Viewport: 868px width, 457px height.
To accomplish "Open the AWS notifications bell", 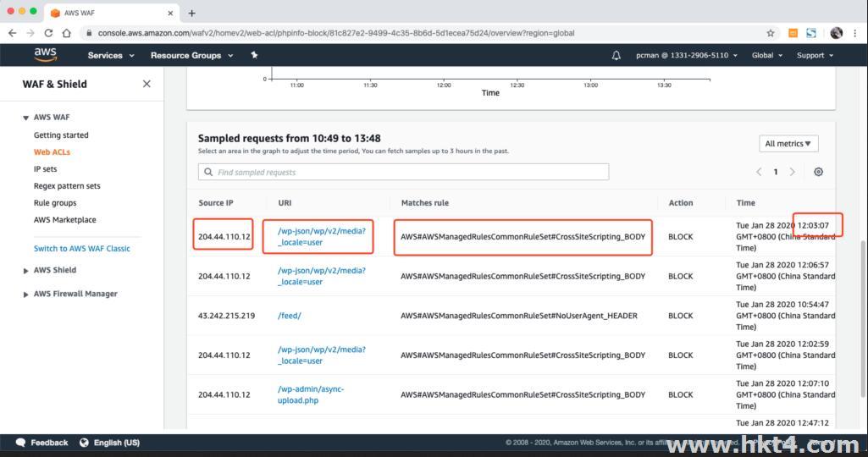I will (x=616, y=55).
